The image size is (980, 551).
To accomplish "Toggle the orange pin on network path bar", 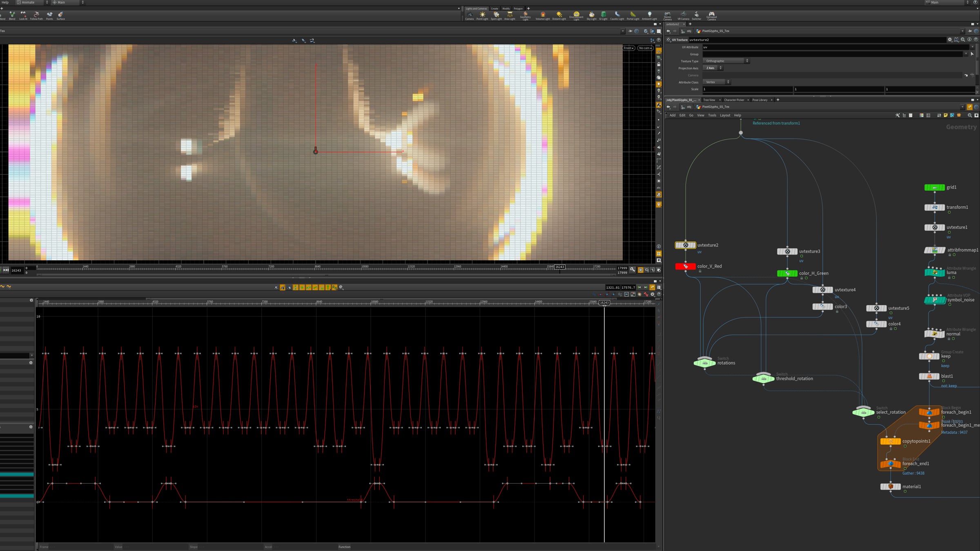I will point(969,107).
